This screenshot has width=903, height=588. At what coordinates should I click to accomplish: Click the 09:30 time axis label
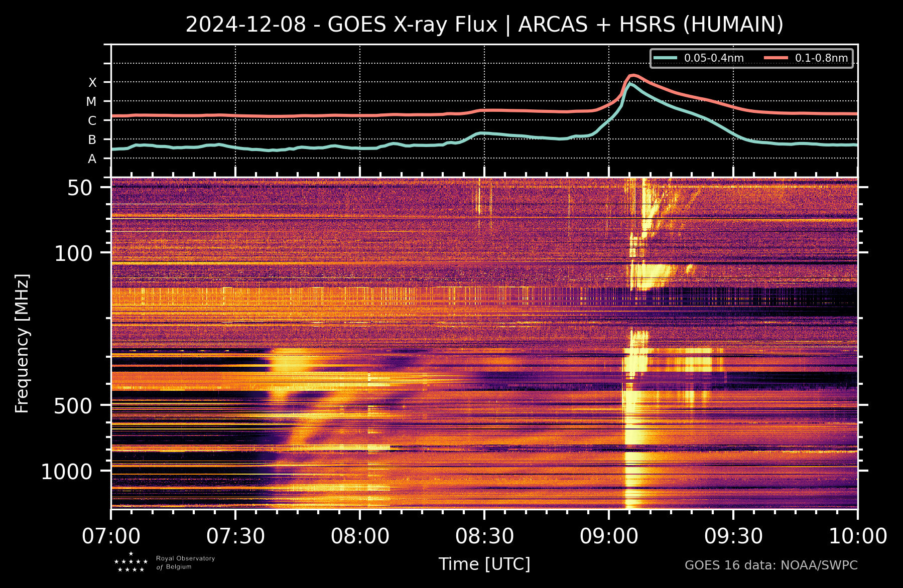pyautogui.click(x=733, y=536)
